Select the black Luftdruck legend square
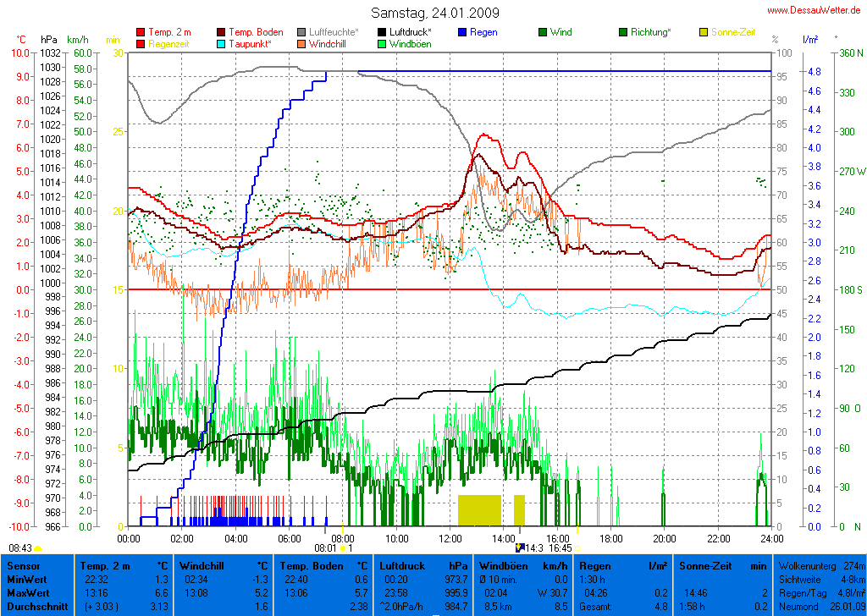867x616 pixels. (383, 32)
